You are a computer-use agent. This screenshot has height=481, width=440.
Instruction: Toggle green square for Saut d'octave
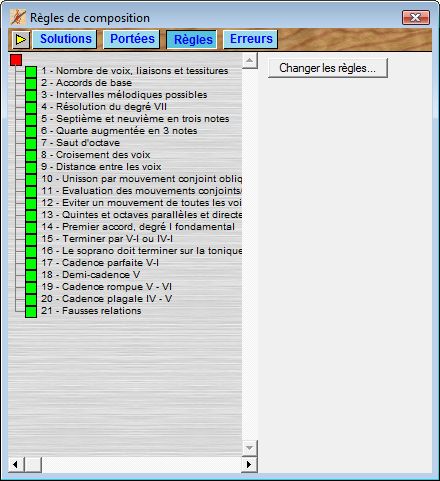point(31,144)
